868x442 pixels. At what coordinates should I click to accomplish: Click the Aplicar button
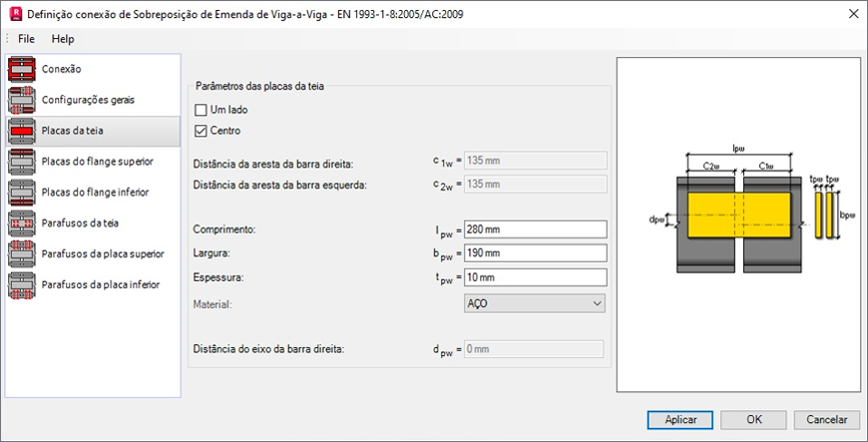pyautogui.click(x=680, y=420)
